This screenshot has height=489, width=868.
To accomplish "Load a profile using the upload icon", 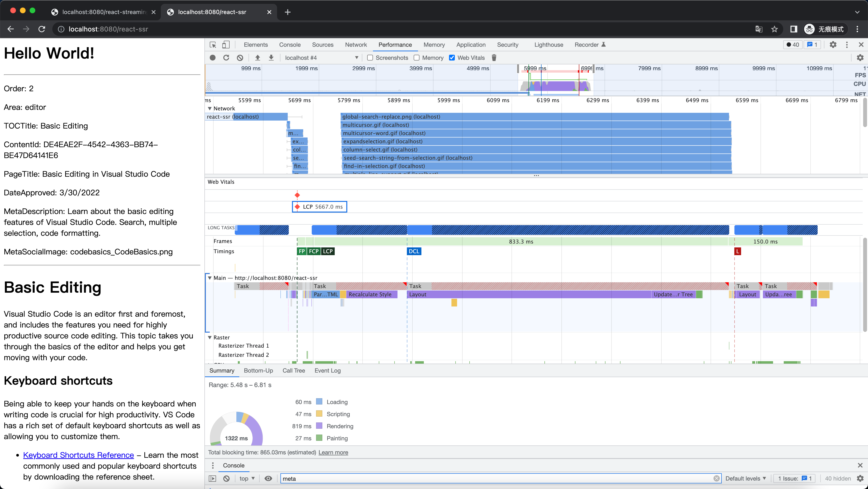I will pos(257,58).
